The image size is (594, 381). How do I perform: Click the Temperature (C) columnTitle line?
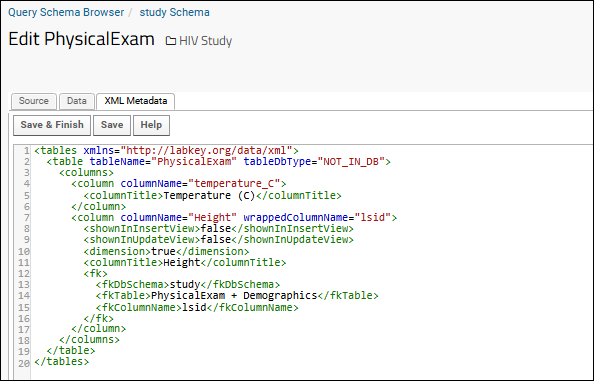pos(213,195)
